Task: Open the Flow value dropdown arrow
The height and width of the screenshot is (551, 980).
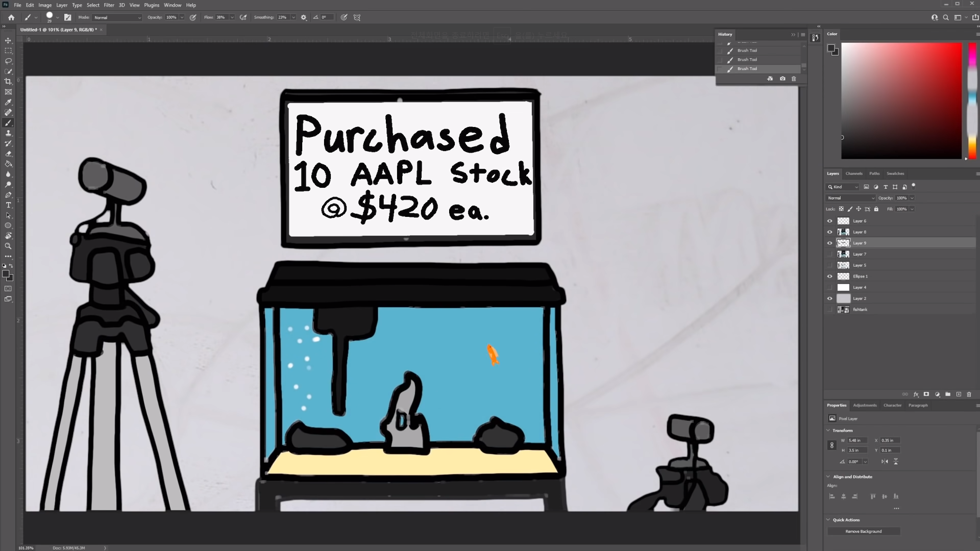Action: point(232,17)
